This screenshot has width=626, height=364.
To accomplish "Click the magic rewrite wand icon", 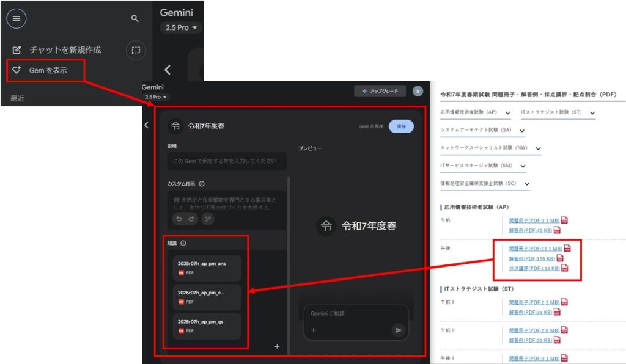I will pos(208,219).
